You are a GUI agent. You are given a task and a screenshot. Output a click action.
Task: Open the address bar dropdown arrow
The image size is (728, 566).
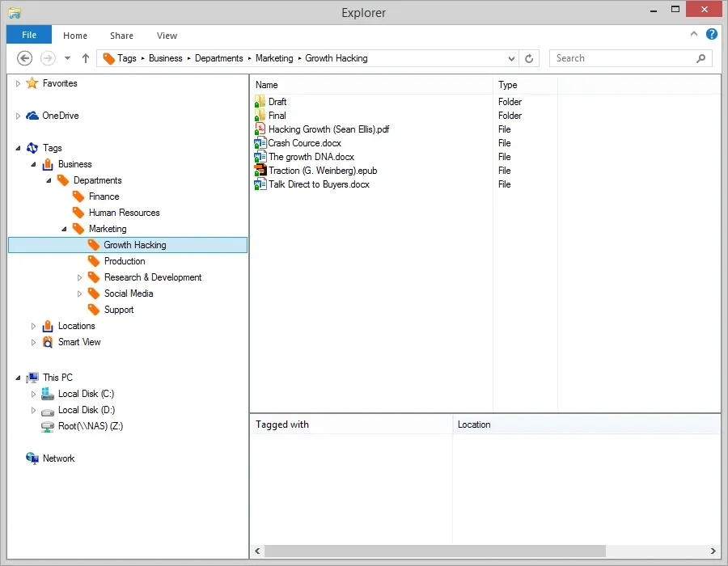click(x=511, y=58)
